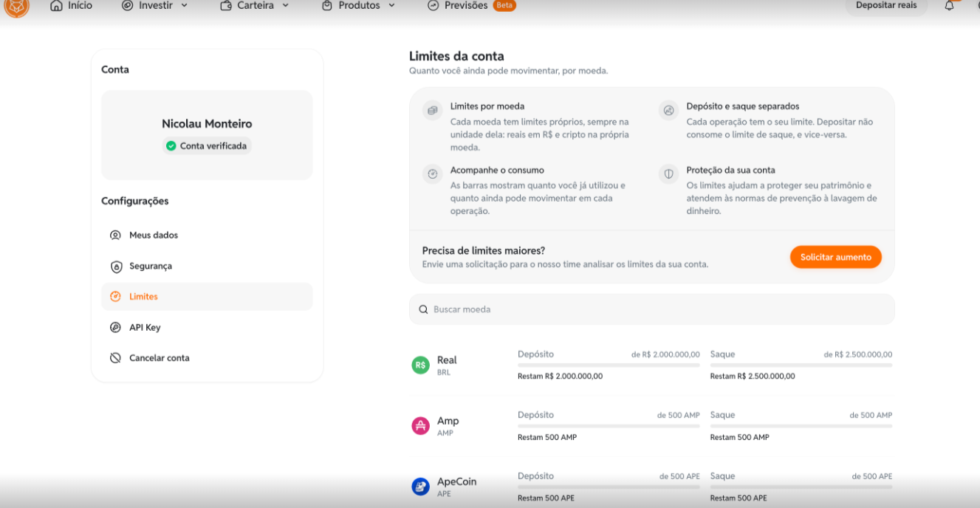The image size is (980, 508).
Task: Click the pink Amp coin icon
Action: tap(420, 425)
